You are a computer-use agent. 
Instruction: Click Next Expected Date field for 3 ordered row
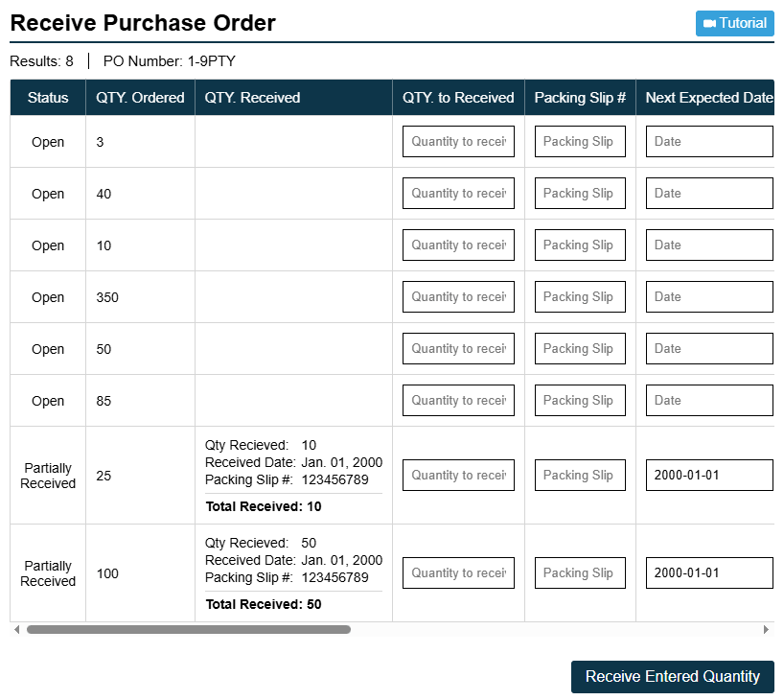pos(709,142)
